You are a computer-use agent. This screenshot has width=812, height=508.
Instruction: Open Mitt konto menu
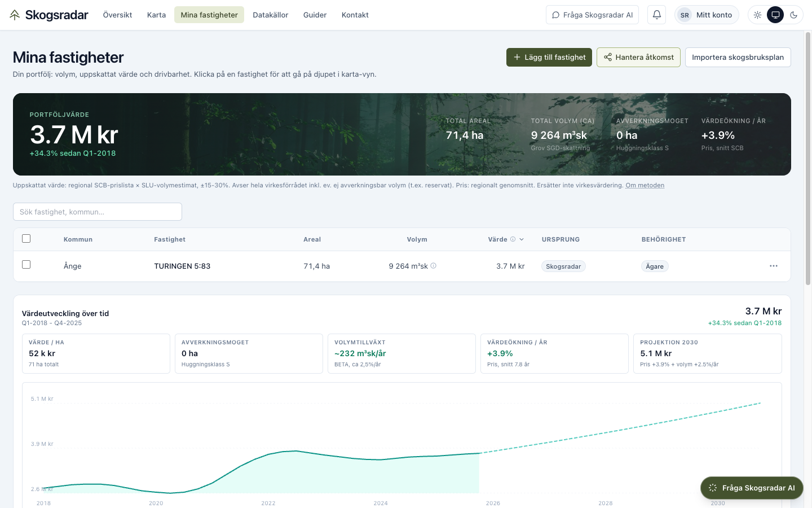click(707, 15)
